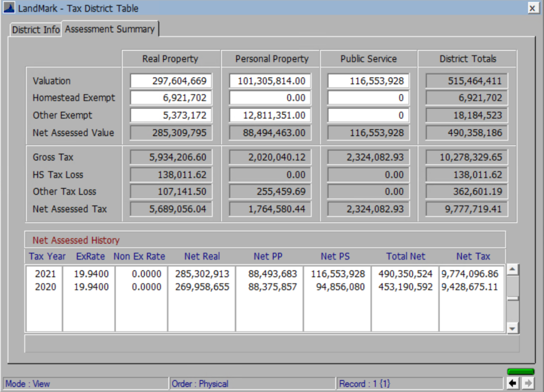The height and width of the screenshot is (392, 544).
Task: Click the Personal Property column header
Action: tap(271, 59)
